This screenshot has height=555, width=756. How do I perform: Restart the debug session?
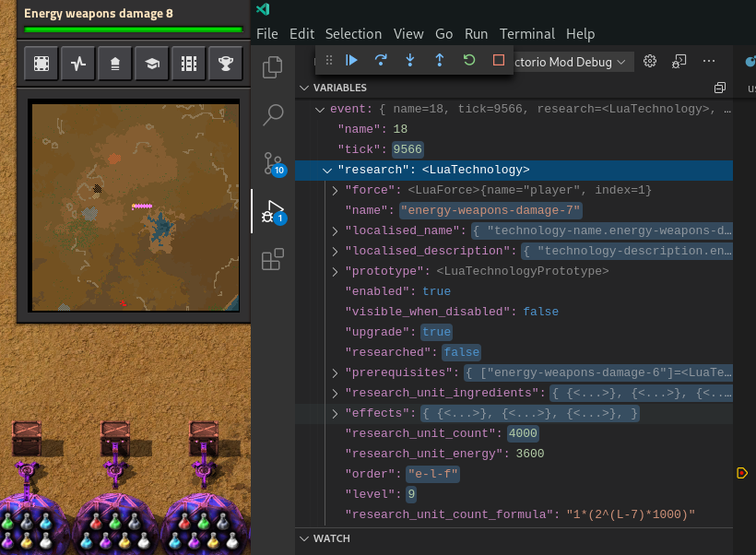coord(469,60)
